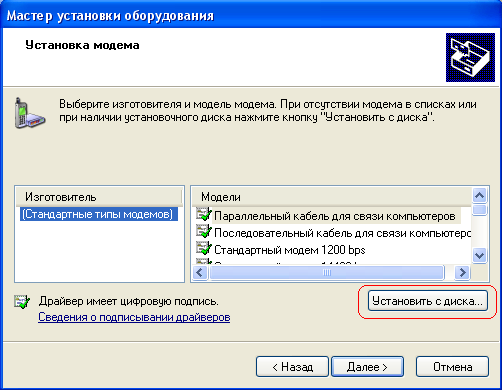502x390 pixels.
Task: Go back with the "Назад" button
Action: tap(292, 367)
